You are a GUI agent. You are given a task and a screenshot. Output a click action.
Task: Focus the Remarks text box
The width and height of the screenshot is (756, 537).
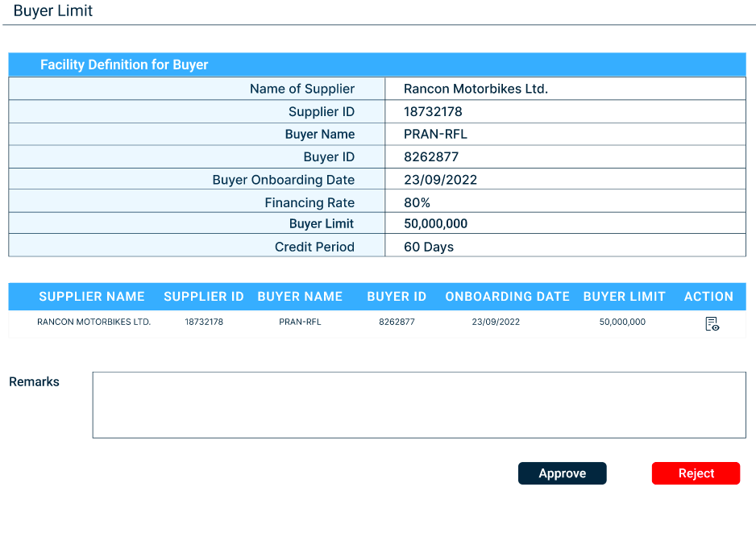[419, 405]
